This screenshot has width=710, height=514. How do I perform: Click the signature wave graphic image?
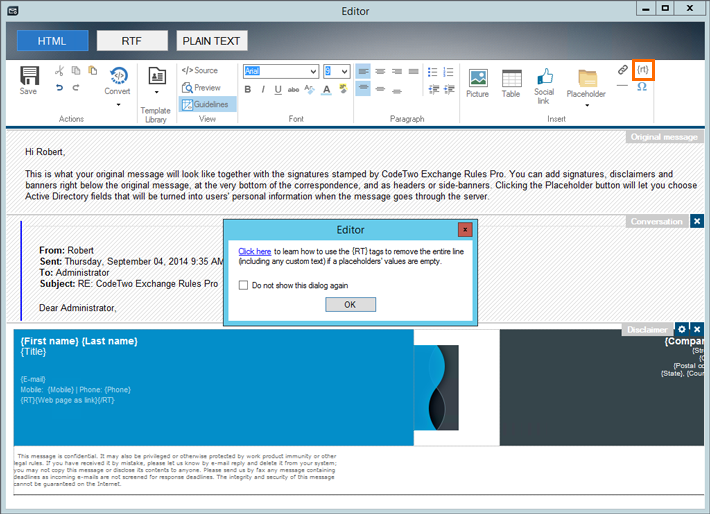[x=436, y=388]
